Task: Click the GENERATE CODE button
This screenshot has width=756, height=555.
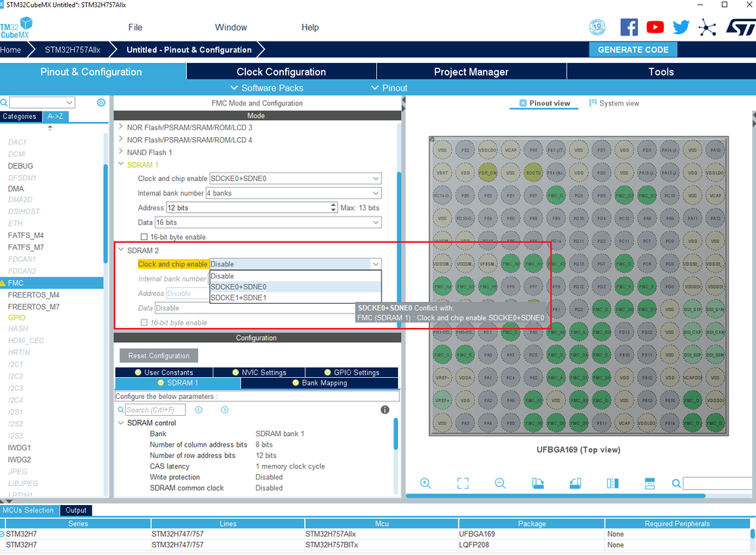Action: click(x=633, y=50)
